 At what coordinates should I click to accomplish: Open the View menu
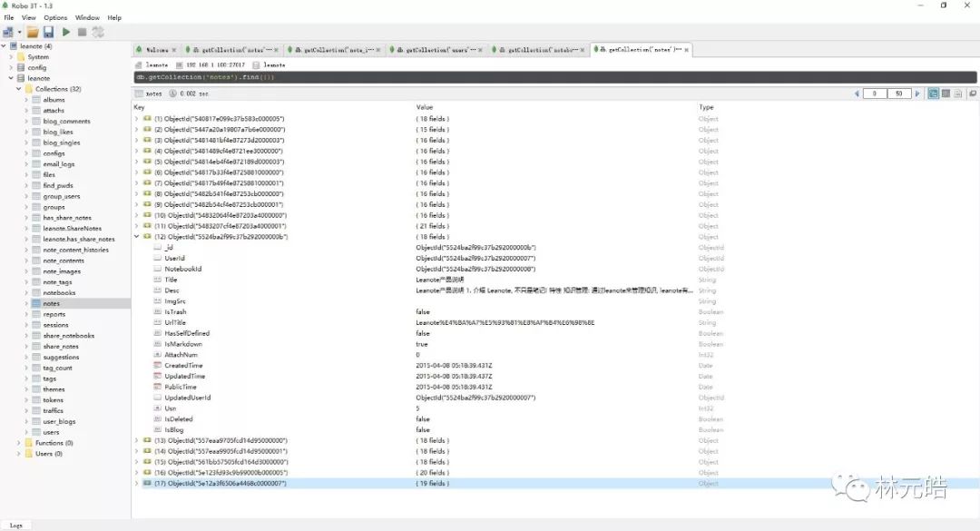click(29, 17)
